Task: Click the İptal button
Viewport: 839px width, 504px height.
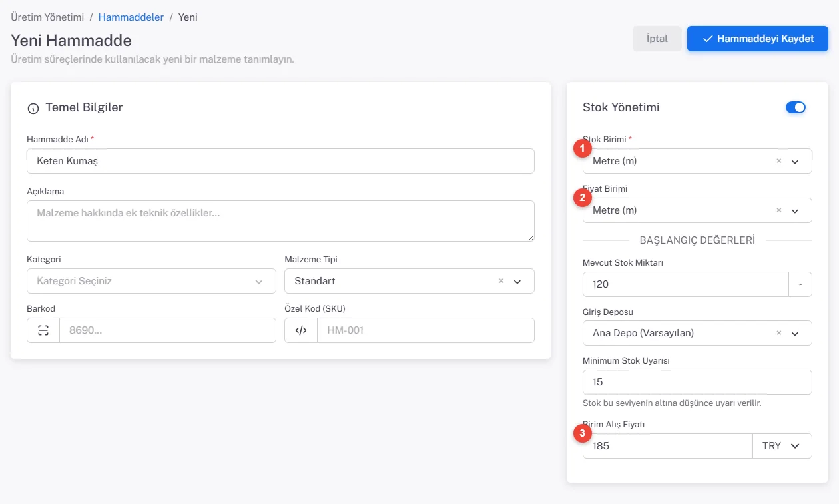Action: coord(657,39)
